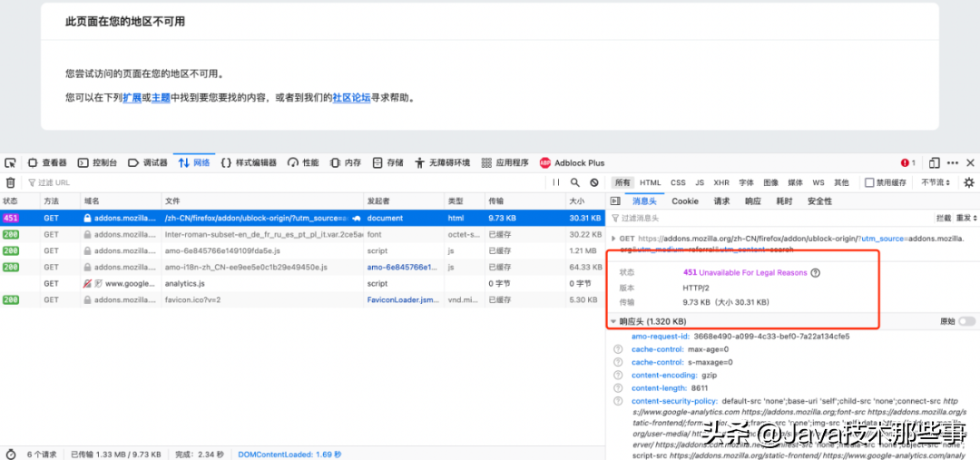The height and width of the screenshot is (460, 980).
Task: Switch to the 安全性 security tab
Action: [819, 201]
